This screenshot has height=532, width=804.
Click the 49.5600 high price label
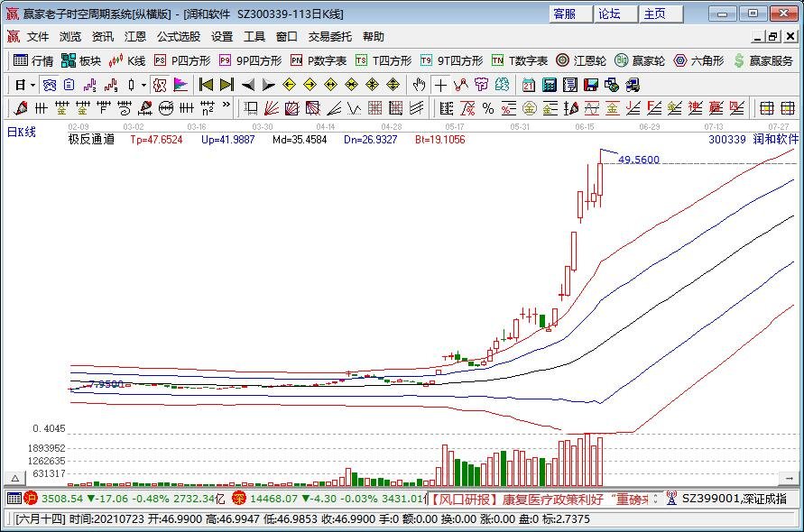[638, 160]
